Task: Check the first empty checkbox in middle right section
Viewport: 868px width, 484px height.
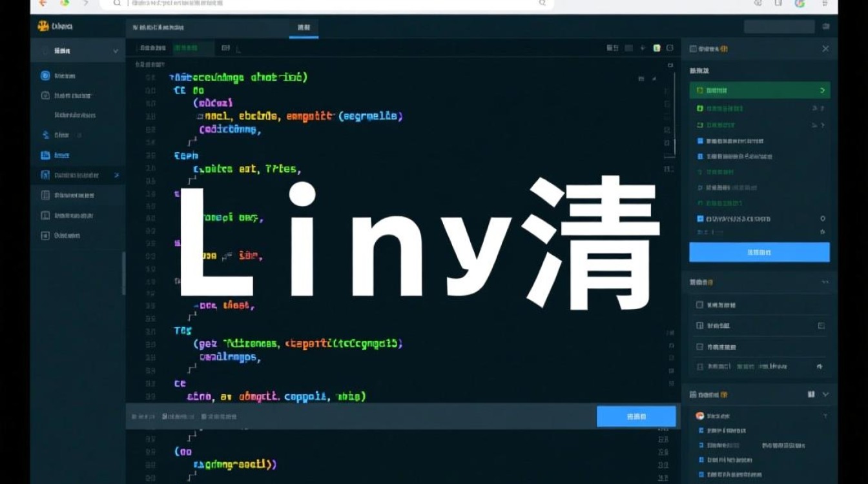Action: 699,305
